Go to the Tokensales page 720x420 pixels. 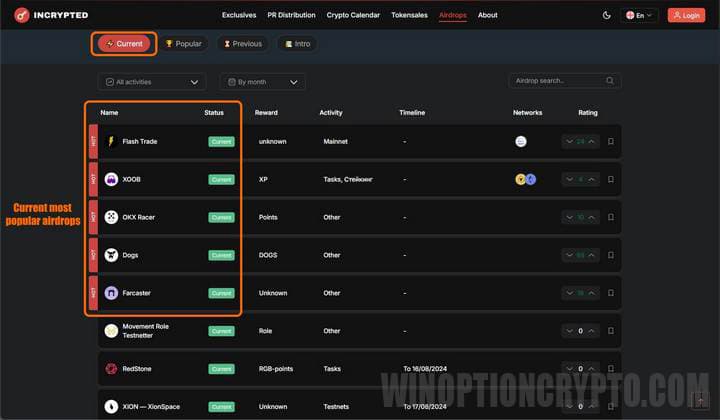click(x=410, y=15)
